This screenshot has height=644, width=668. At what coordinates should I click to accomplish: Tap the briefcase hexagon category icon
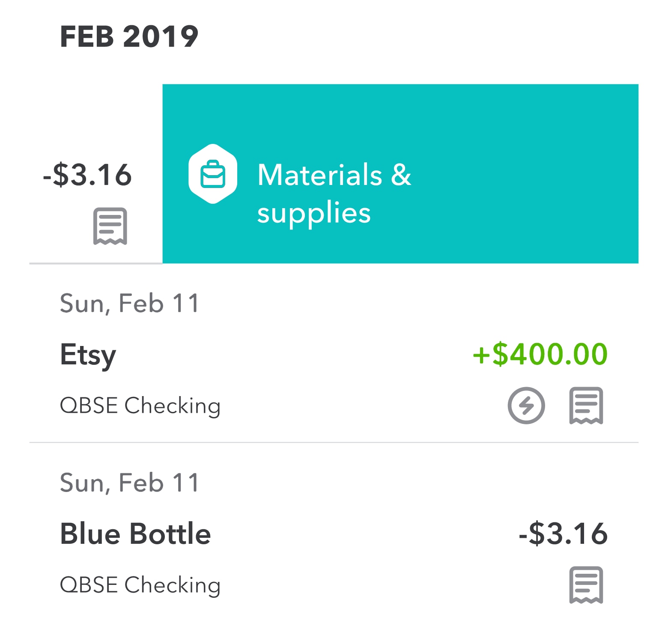[213, 174]
